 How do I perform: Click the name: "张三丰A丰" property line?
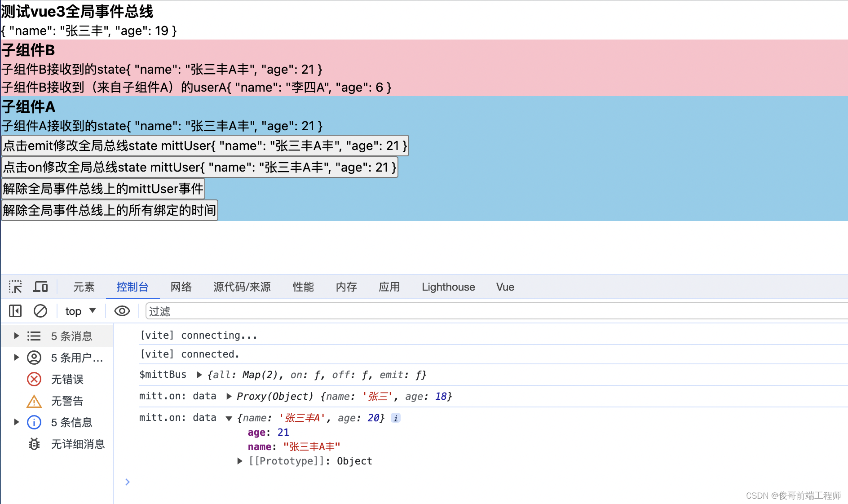click(294, 447)
